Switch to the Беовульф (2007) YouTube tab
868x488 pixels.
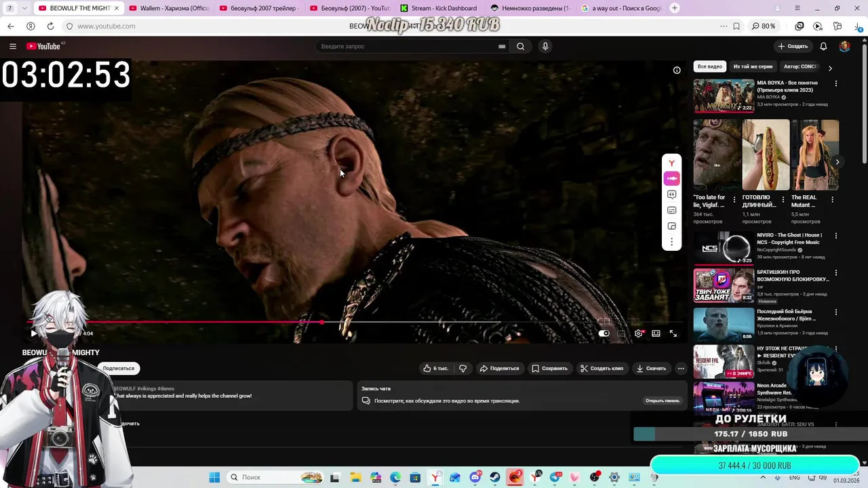tap(349, 8)
